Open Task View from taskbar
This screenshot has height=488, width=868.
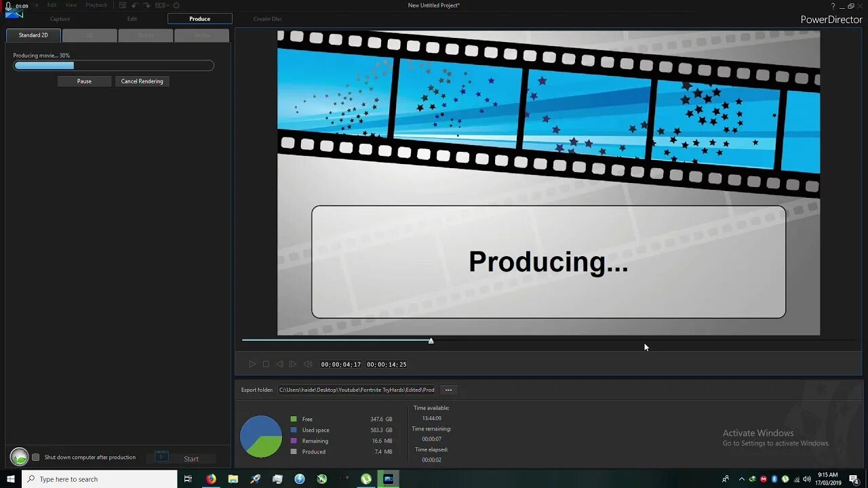(x=188, y=479)
